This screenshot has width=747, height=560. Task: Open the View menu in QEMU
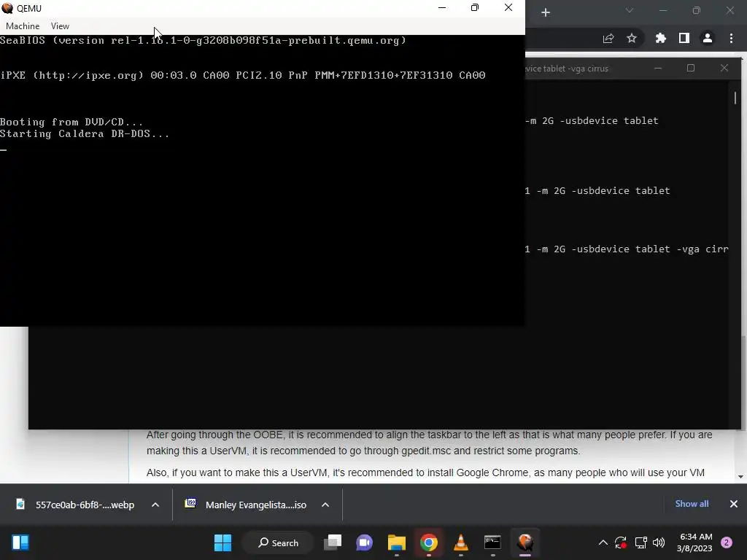(60, 26)
